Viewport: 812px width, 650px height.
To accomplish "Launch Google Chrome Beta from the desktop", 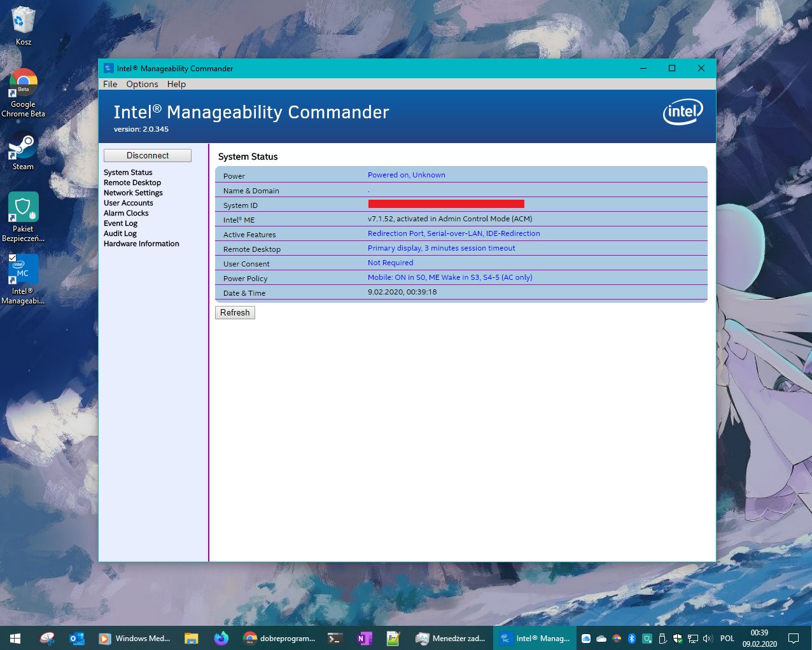I will pyautogui.click(x=23, y=93).
